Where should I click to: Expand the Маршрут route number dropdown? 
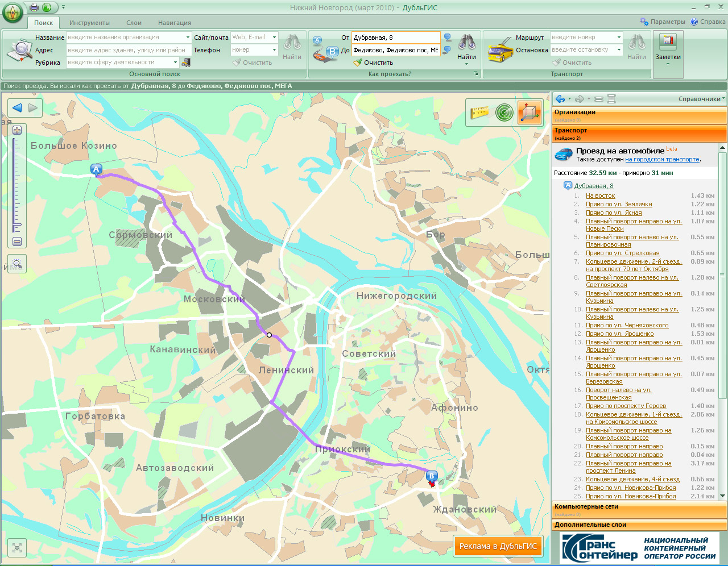[x=619, y=38]
